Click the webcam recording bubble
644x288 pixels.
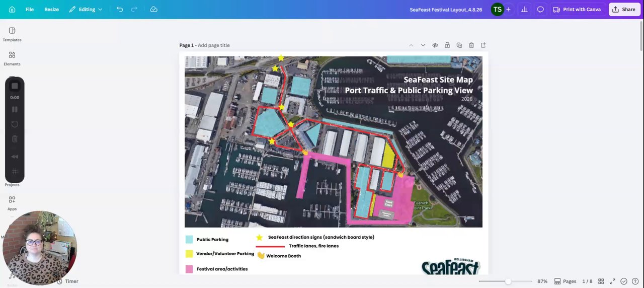40,248
